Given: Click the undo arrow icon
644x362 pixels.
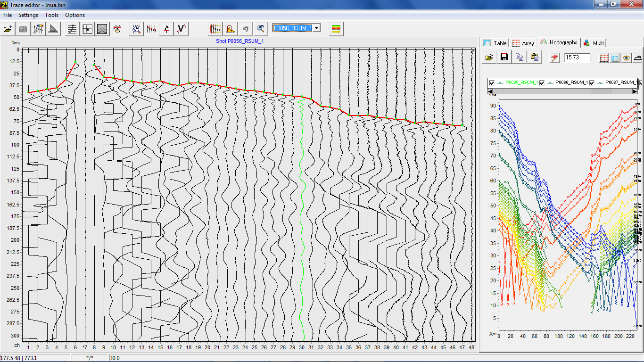Looking at the screenshot, I should (245, 29).
